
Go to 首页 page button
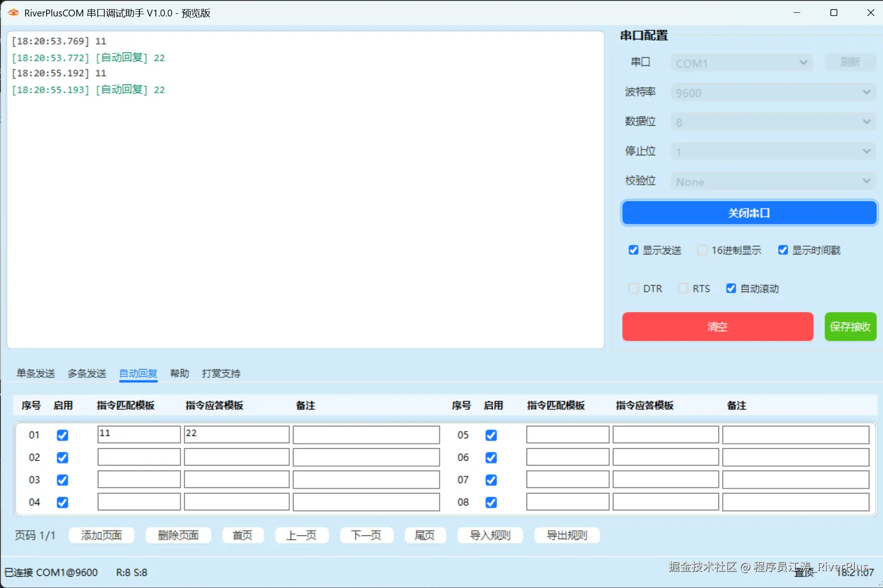[x=243, y=535]
